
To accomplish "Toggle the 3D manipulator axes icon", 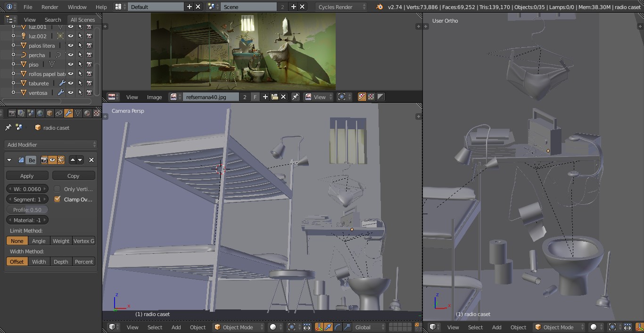I will [x=319, y=327].
